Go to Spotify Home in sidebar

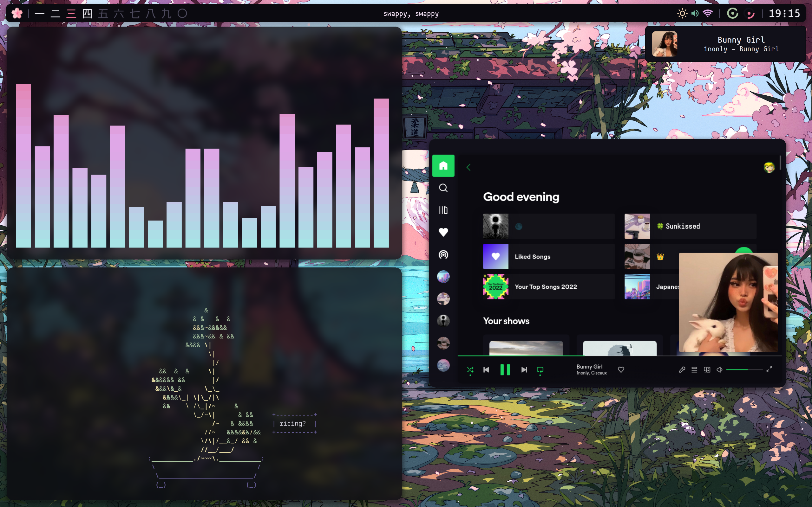[x=443, y=166]
